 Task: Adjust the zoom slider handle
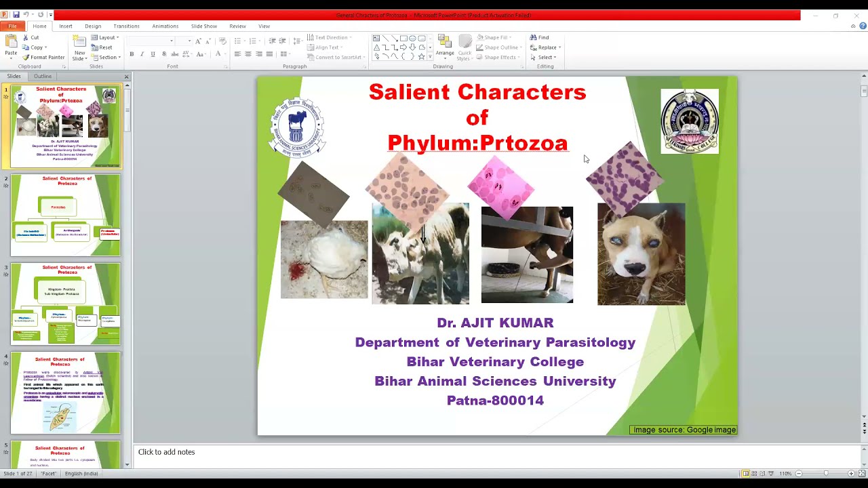825,473
